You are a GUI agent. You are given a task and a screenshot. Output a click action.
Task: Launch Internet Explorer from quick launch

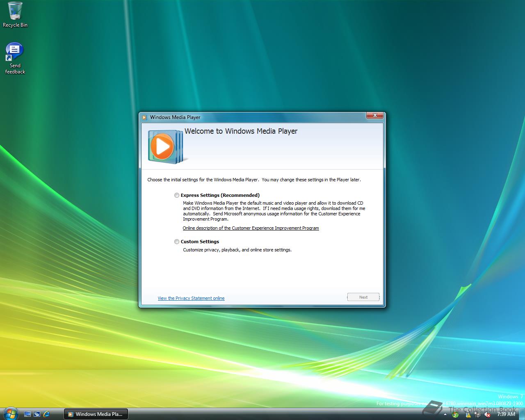46,414
